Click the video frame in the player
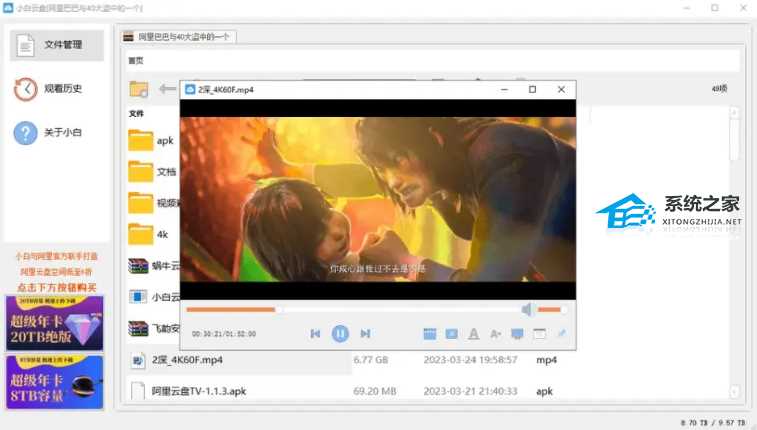 [x=378, y=199]
